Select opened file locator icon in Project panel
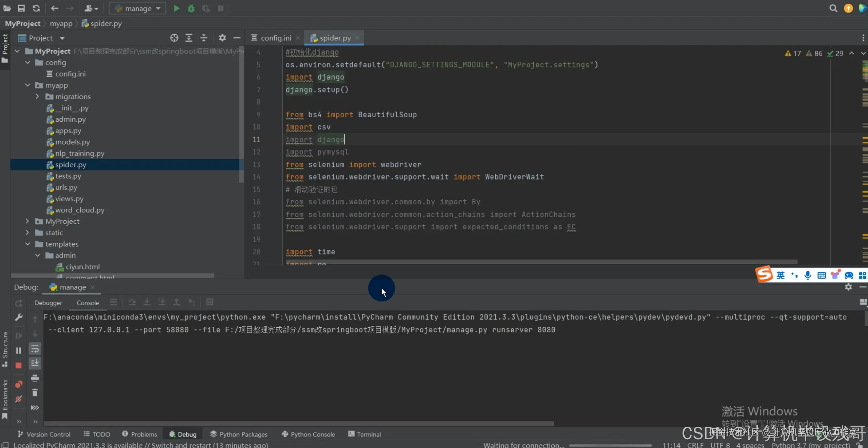This screenshot has width=868, height=448. point(174,38)
